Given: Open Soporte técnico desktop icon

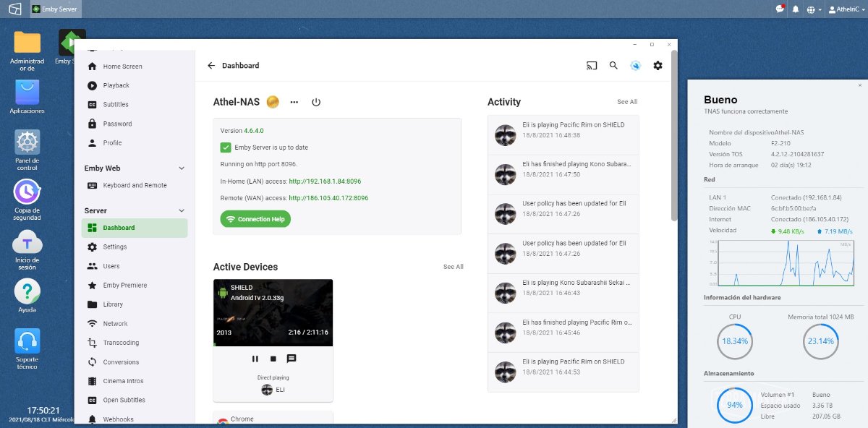Looking at the screenshot, I should (27, 349).
